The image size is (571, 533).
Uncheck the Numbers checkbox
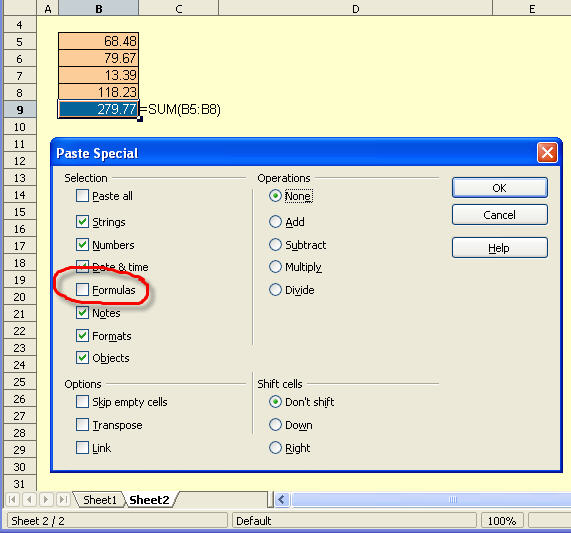point(82,244)
